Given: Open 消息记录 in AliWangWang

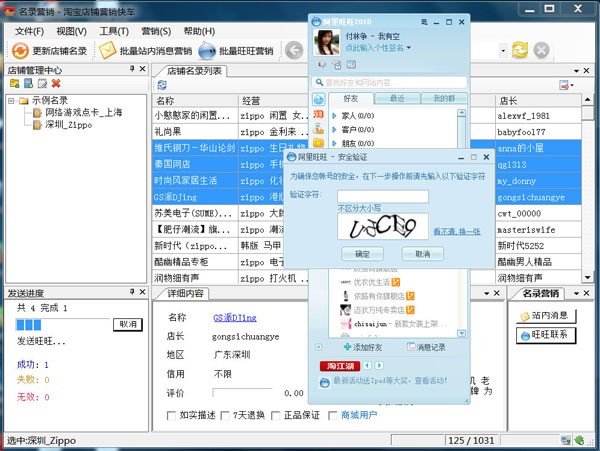Looking at the screenshot, I should coord(426,347).
